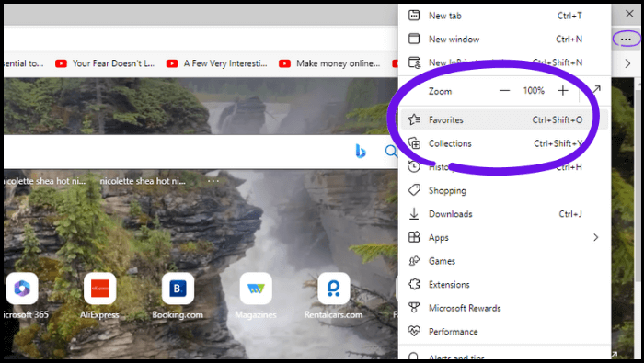The image size is (644, 363).
Task: Open 'Your Fear Doesn't L...' favorites bar bookmark
Action: (x=105, y=63)
